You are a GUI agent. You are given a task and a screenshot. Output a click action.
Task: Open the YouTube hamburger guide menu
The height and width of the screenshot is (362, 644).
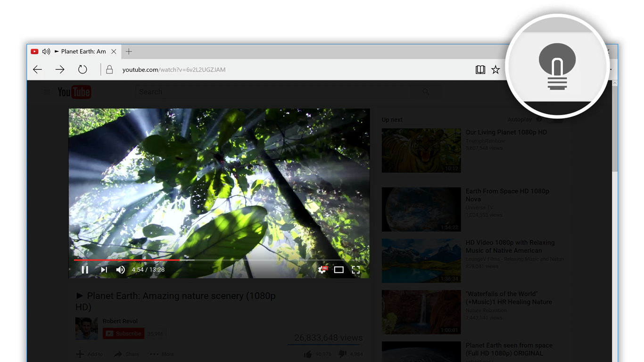tap(47, 92)
